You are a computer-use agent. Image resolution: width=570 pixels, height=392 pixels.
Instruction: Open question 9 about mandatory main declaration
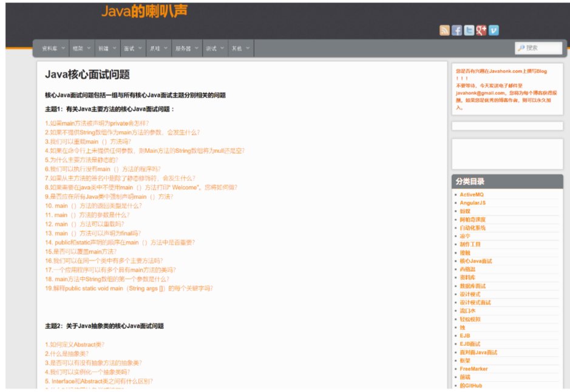click(x=109, y=197)
